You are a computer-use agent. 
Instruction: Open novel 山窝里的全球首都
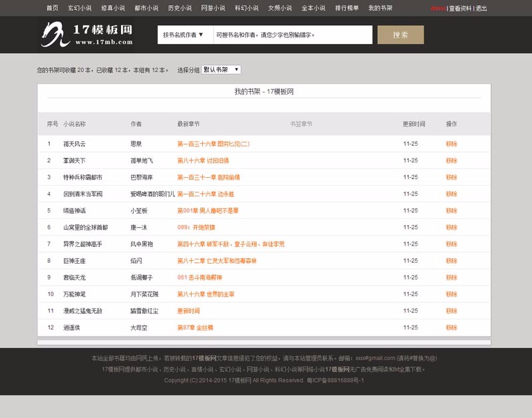tap(86, 227)
